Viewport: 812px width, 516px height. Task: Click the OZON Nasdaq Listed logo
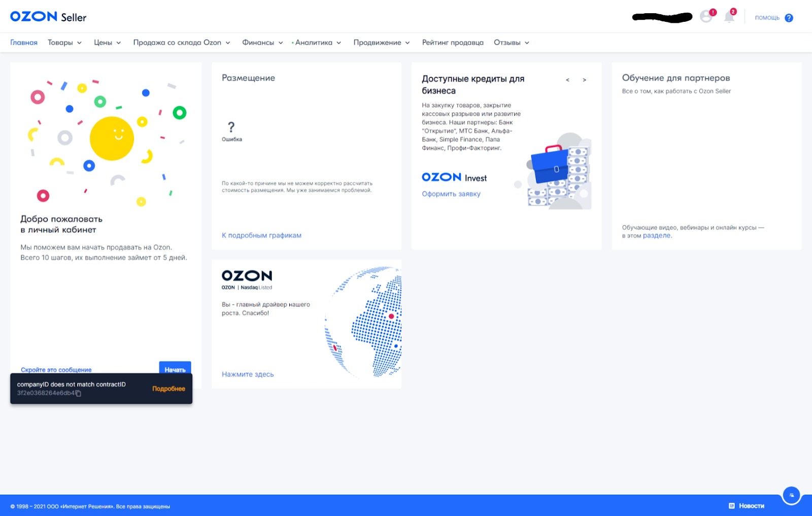point(247,280)
